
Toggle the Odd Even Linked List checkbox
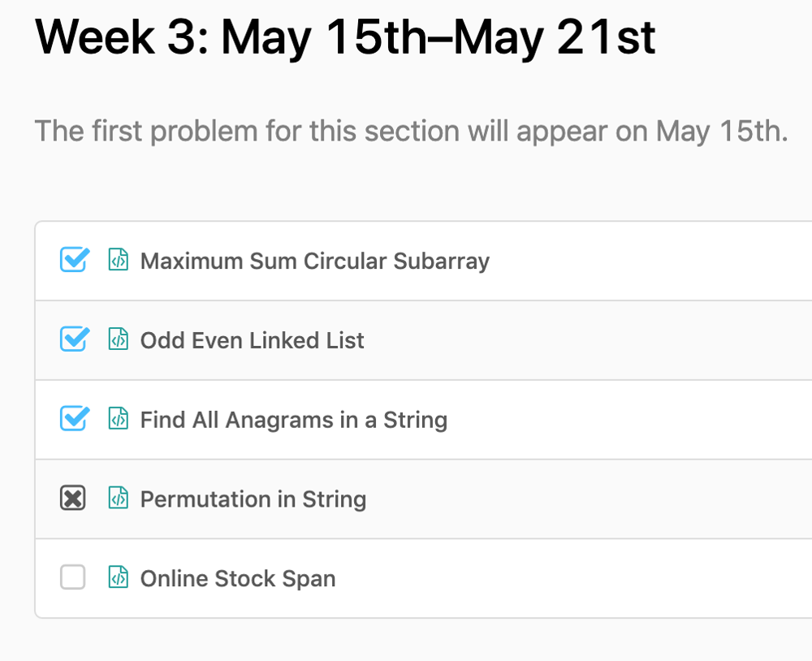click(x=74, y=339)
